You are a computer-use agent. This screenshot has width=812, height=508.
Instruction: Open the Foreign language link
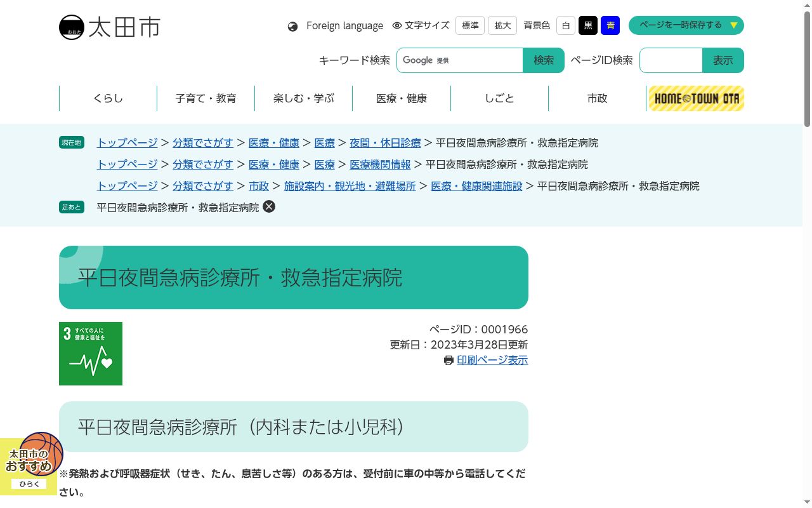click(344, 26)
